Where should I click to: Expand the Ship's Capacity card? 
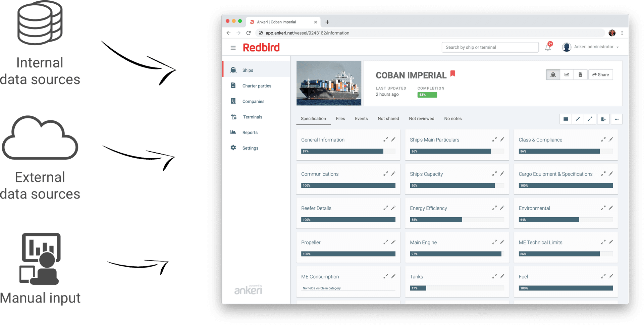pos(494,174)
